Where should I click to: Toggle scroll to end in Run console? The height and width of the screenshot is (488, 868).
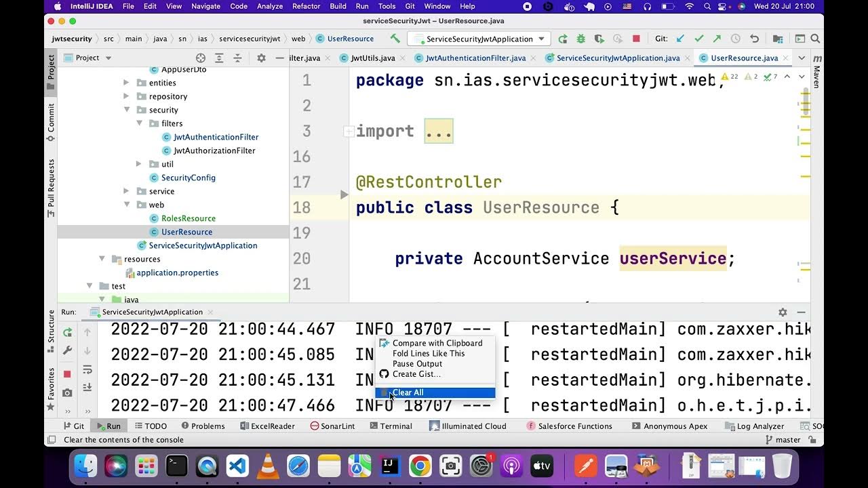point(87,388)
